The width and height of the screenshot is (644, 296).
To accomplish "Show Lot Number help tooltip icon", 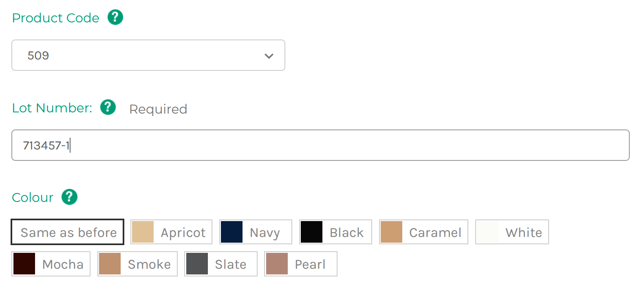I will click(108, 107).
